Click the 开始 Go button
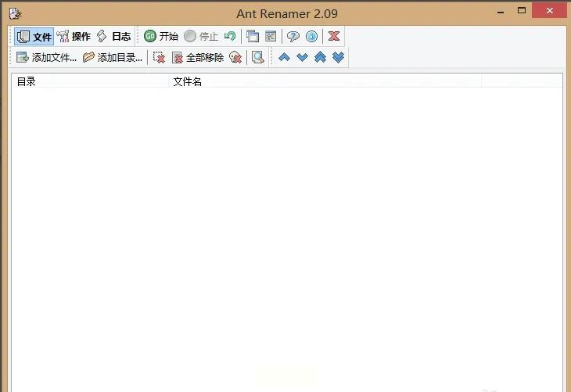This screenshot has width=571, height=392. [x=160, y=36]
